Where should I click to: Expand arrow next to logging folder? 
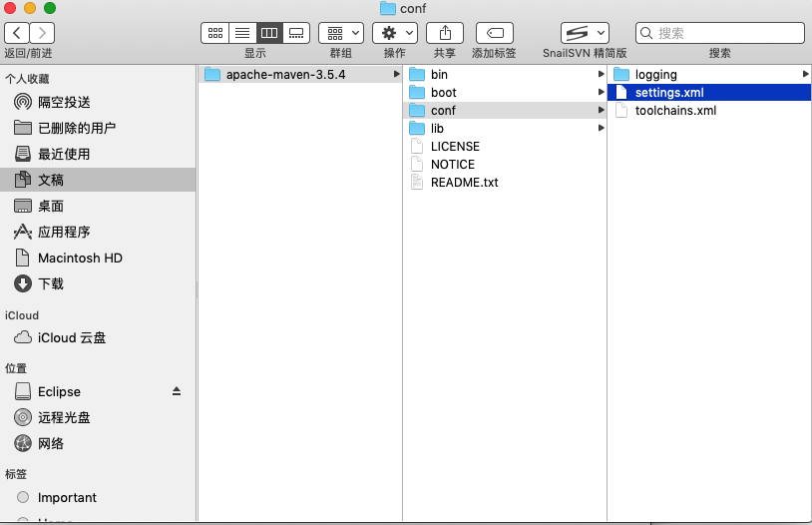pyautogui.click(x=805, y=74)
